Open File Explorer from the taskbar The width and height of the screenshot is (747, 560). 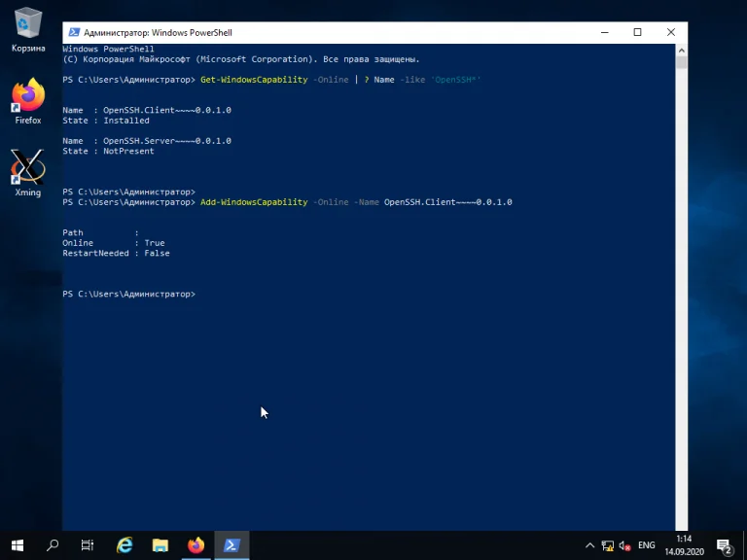pos(160,545)
